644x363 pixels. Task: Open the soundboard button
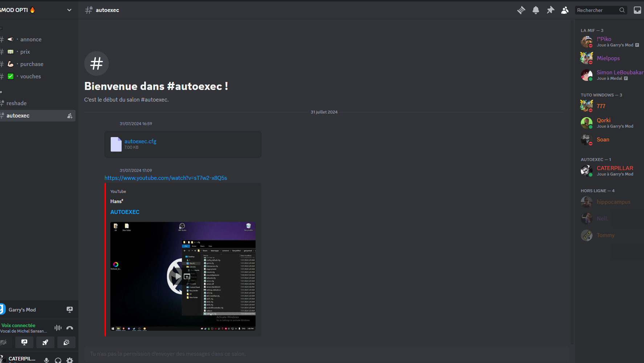point(66,342)
